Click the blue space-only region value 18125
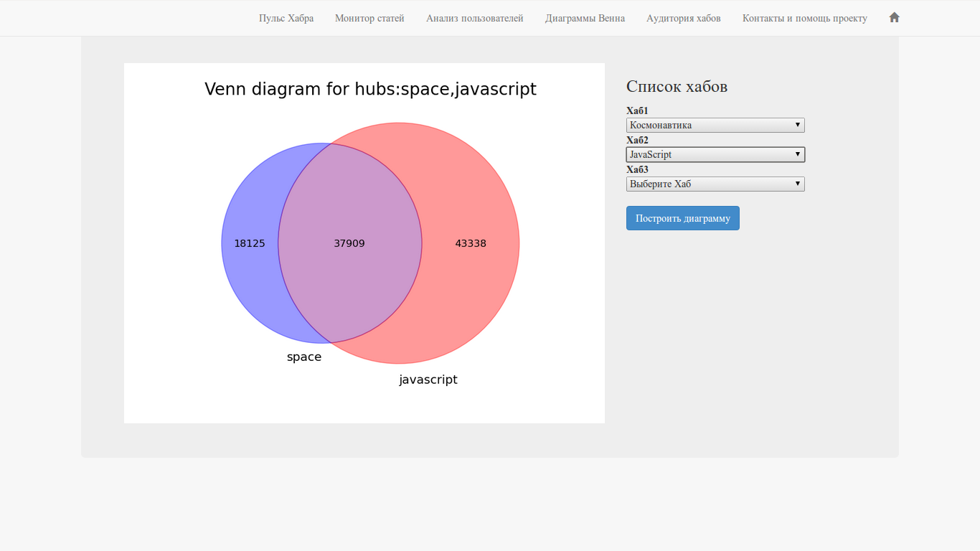 (250, 244)
